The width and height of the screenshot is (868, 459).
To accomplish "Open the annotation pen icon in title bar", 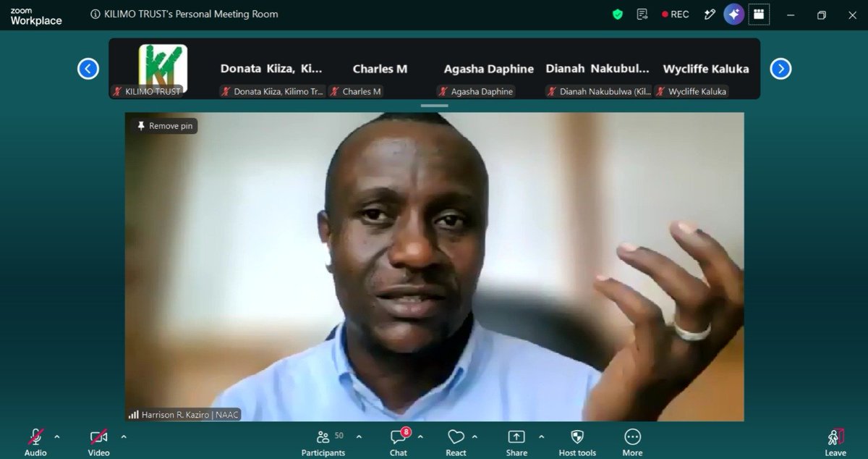I will click(710, 14).
